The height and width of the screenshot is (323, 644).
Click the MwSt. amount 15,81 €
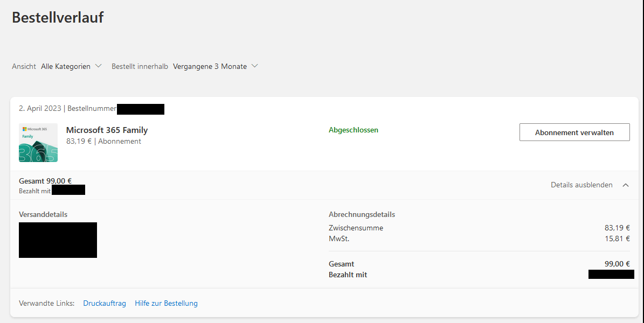click(x=617, y=239)
